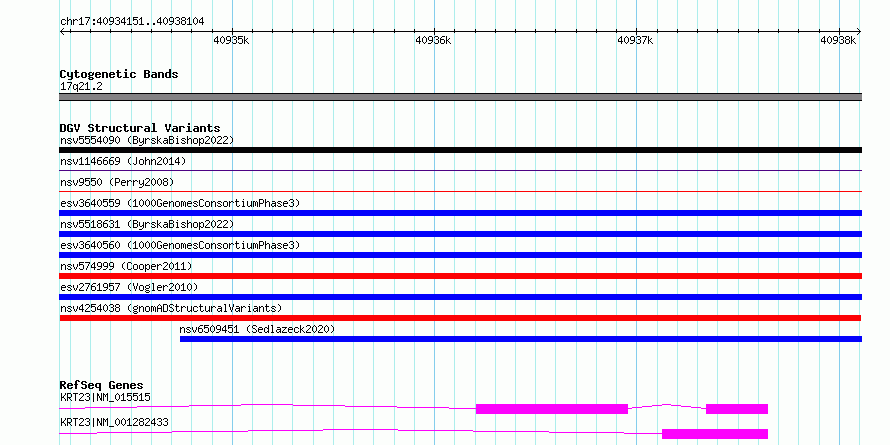Select the blue bar under esv3640560
Image resolution: width=890 pixels, height=445 pixels.
[x=460, y=255]
